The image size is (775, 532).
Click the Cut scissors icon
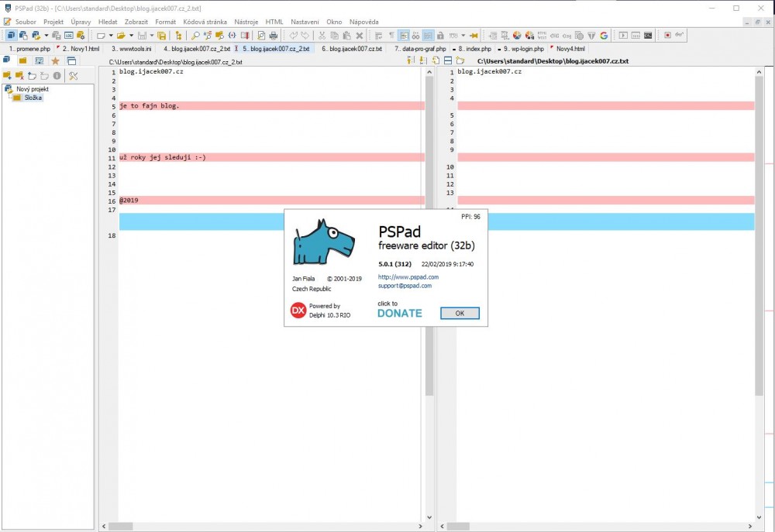(322, 36)
